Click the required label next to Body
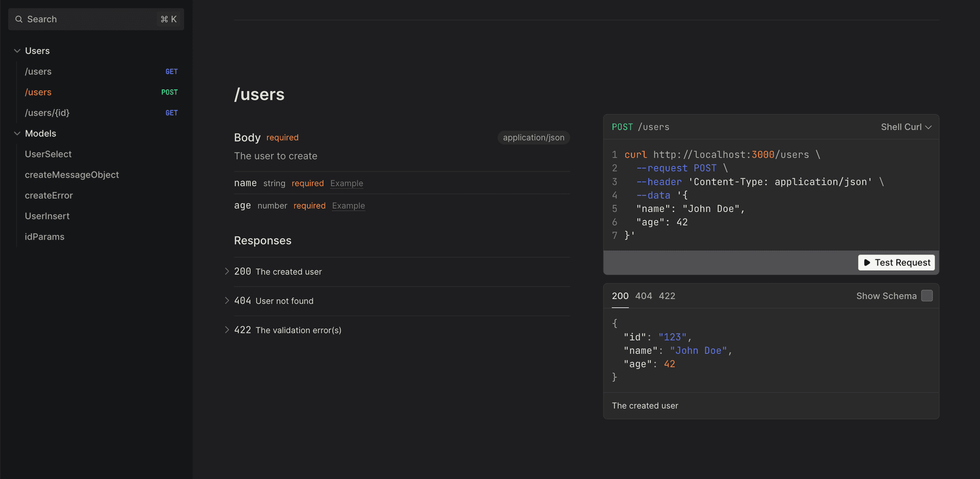The width and height of the screenshot is (980, 479). [282, 137]
